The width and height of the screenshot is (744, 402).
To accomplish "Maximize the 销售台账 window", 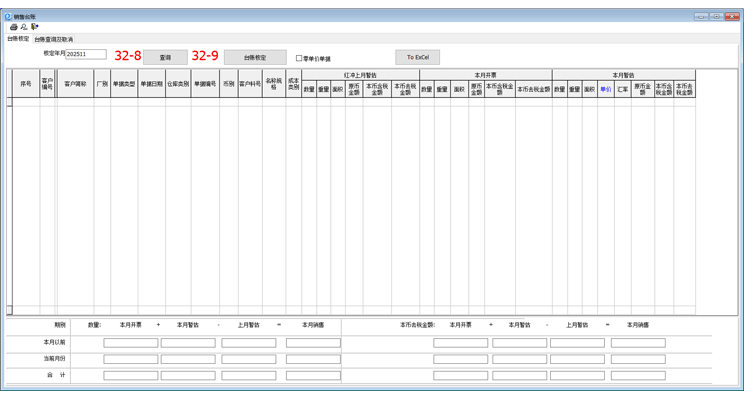I will click(717, 16).
